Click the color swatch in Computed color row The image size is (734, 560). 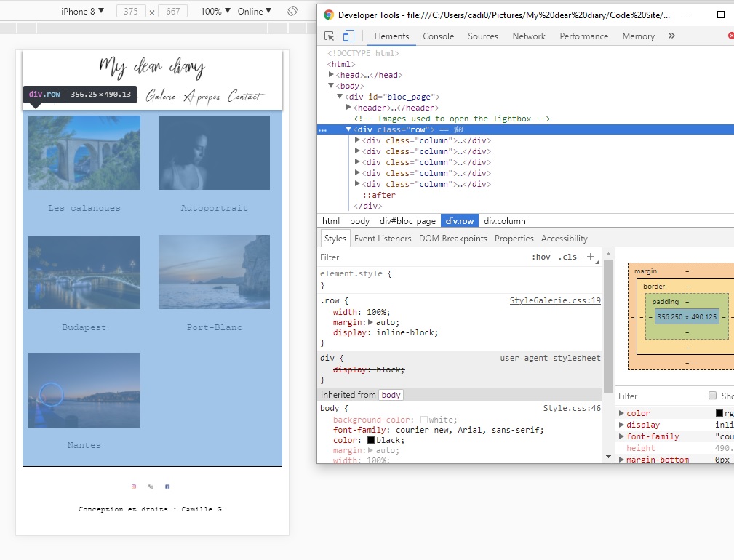tap(719, 413)
